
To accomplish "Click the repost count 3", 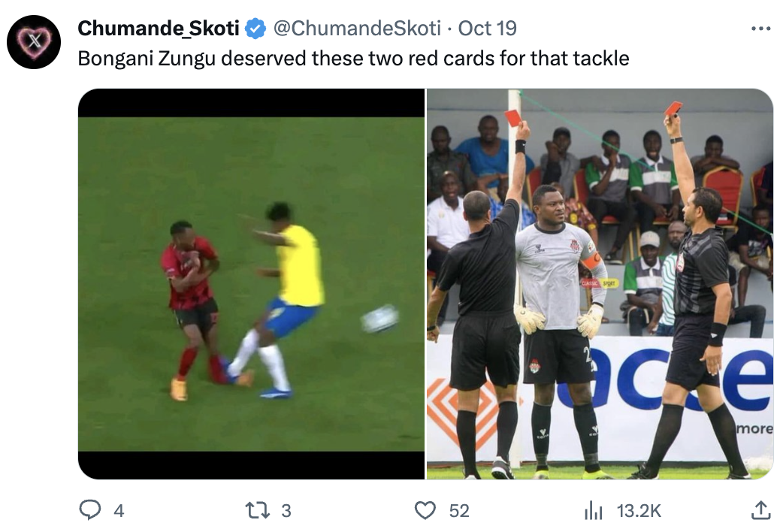I will (x=286, y=511).
